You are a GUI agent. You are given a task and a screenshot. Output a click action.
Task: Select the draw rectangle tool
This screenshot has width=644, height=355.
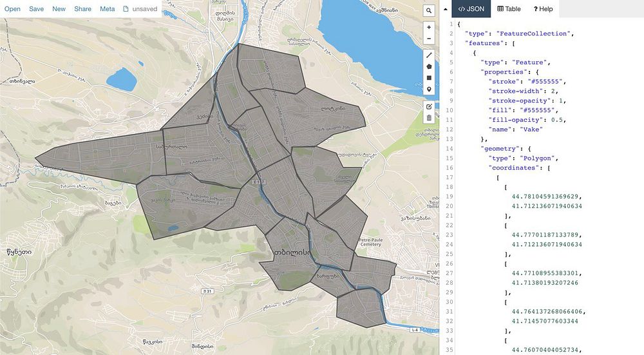tap(429, 77)
